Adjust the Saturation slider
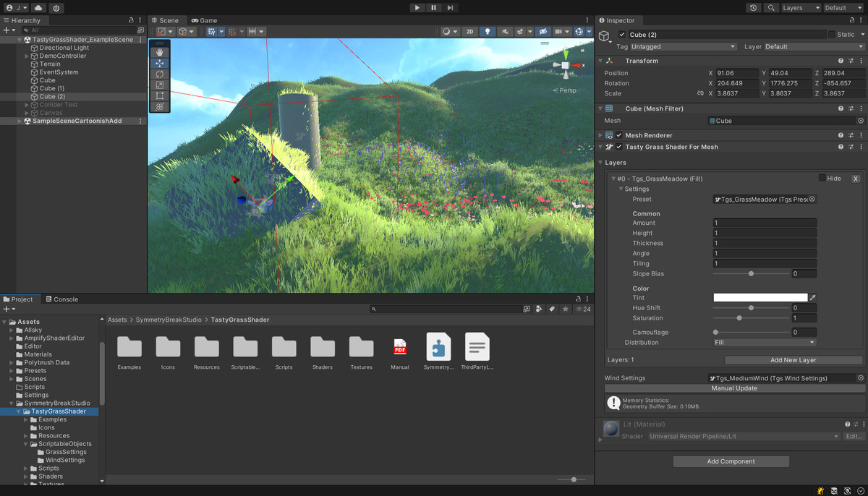Image resolution: width=868 pixels, height=496 pixels. (751, 318)
